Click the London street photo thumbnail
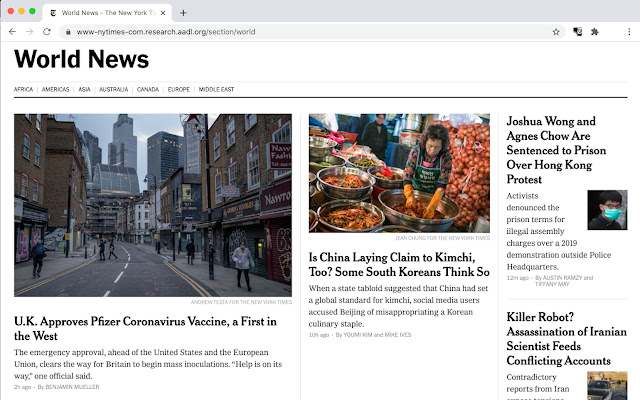The image size is (640, 400). (153, 205)
